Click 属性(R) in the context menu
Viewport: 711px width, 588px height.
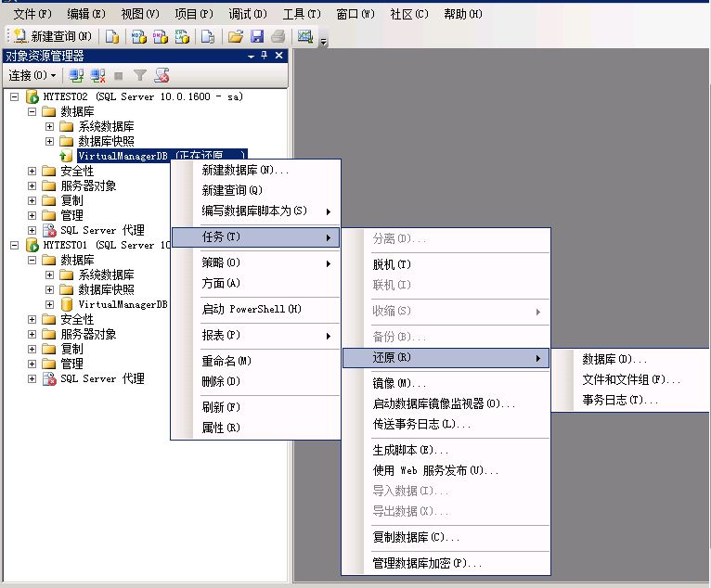(221, 428)
